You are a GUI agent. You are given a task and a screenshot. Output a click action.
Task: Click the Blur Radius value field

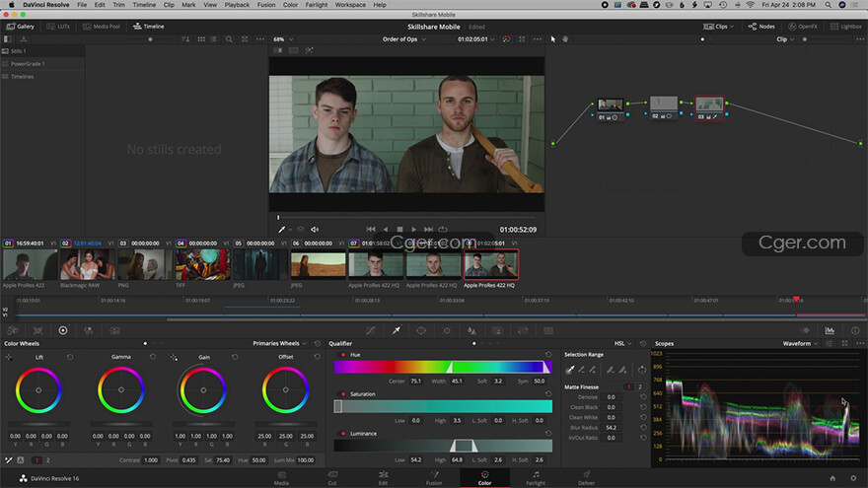[612, 428]
